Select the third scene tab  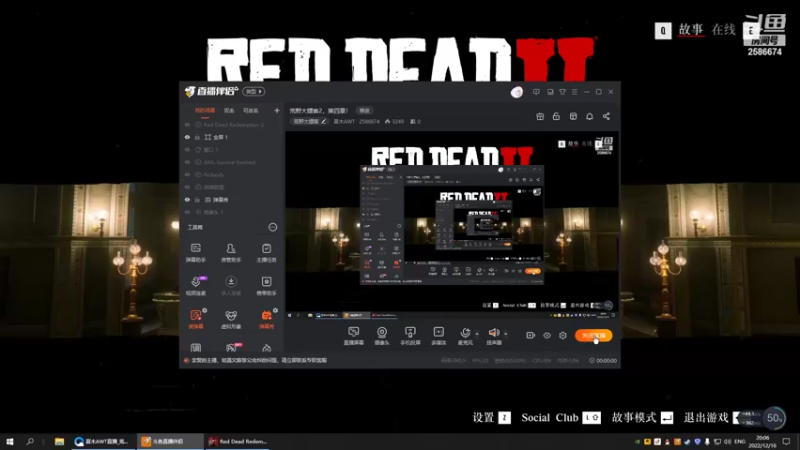point(251,110)
